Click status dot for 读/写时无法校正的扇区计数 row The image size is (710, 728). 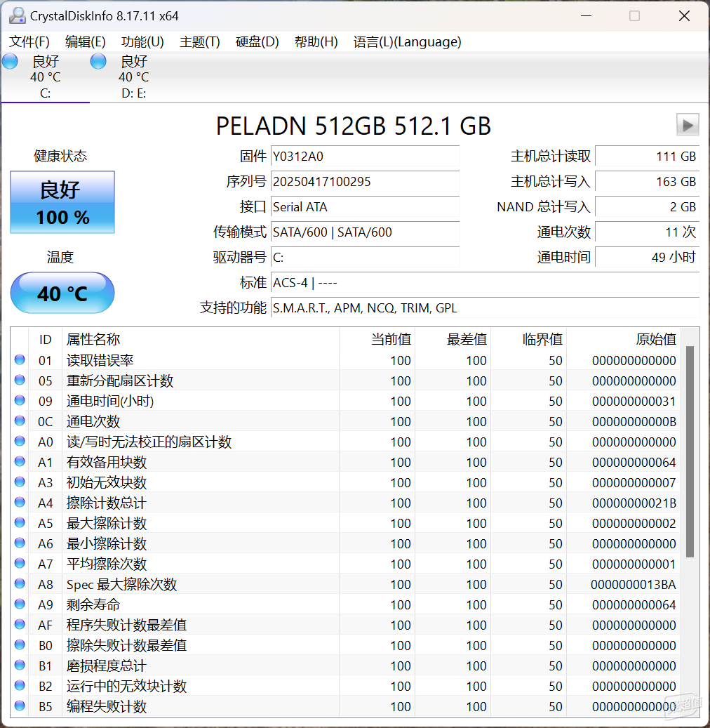[20, 441]
